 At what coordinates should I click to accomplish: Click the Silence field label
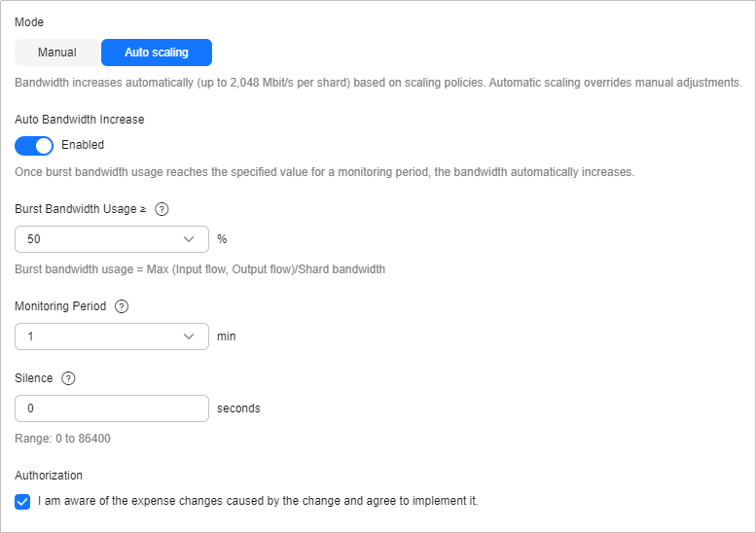click(34, 378)
